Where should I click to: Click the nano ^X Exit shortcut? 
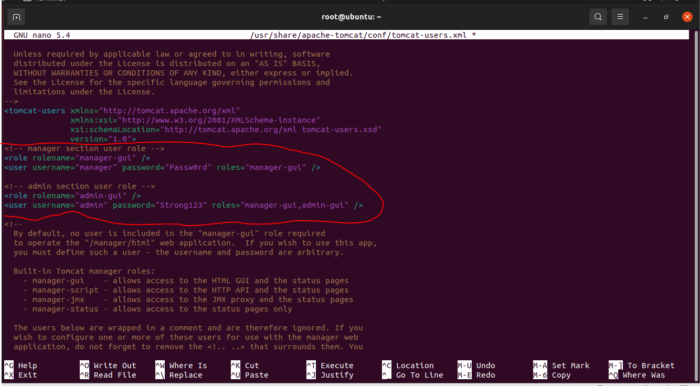21,375
